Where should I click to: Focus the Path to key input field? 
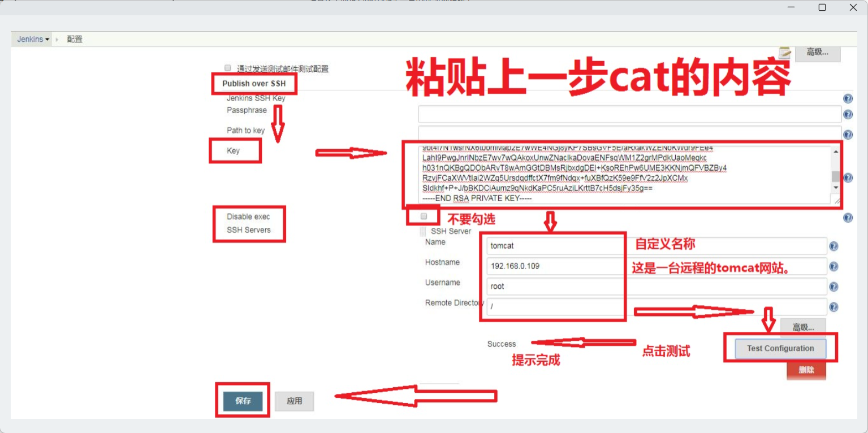[x=630, y=133]
